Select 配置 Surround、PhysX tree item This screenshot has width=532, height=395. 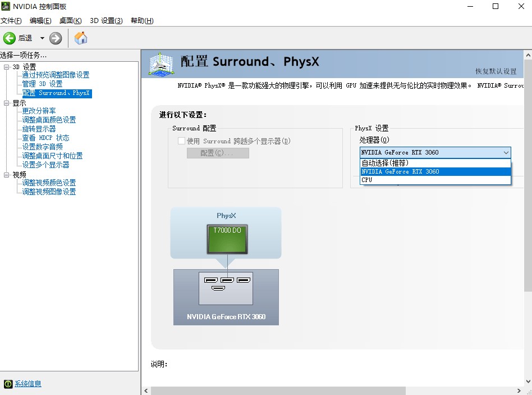(x=57, y=93)
